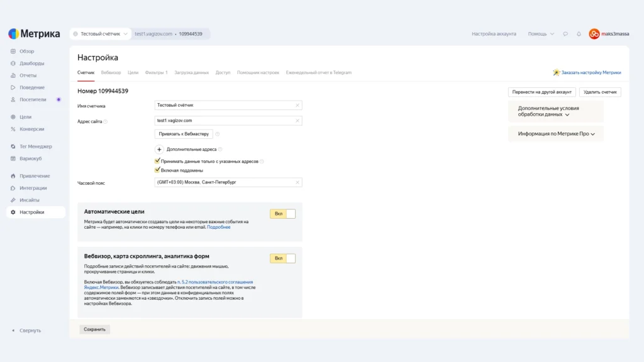Open the notifications bell icon
This screenshot has height=362, width=644.
tap(579, 34)
